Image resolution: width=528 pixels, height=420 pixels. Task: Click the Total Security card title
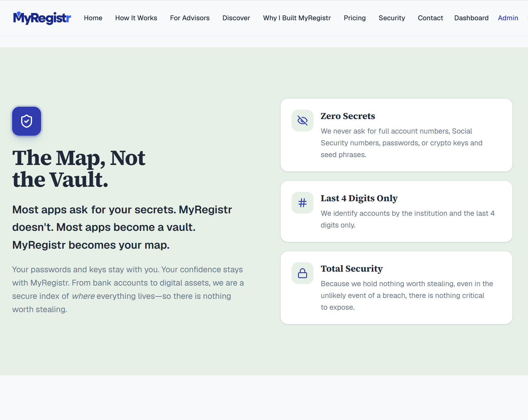pyautogui.click(x=352, y=269)
